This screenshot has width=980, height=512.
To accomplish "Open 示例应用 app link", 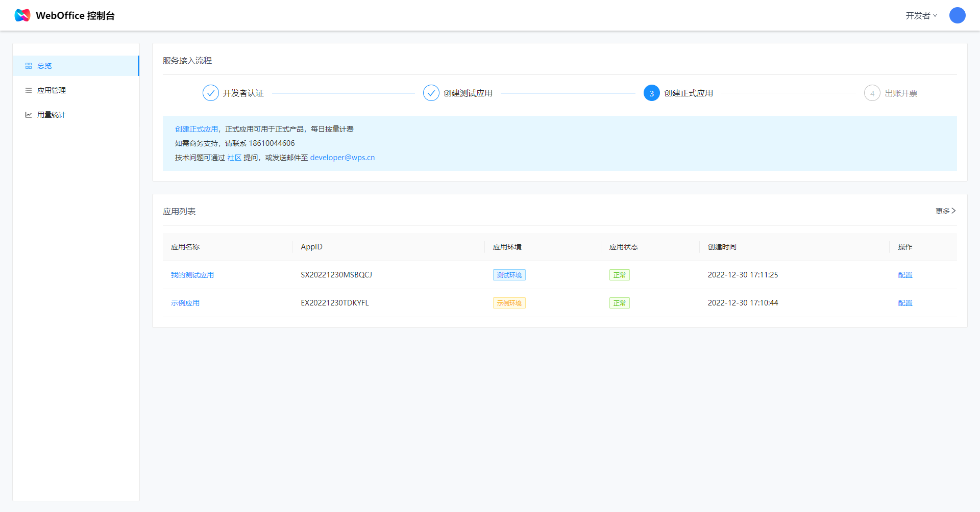I will [x=185, y=303].
